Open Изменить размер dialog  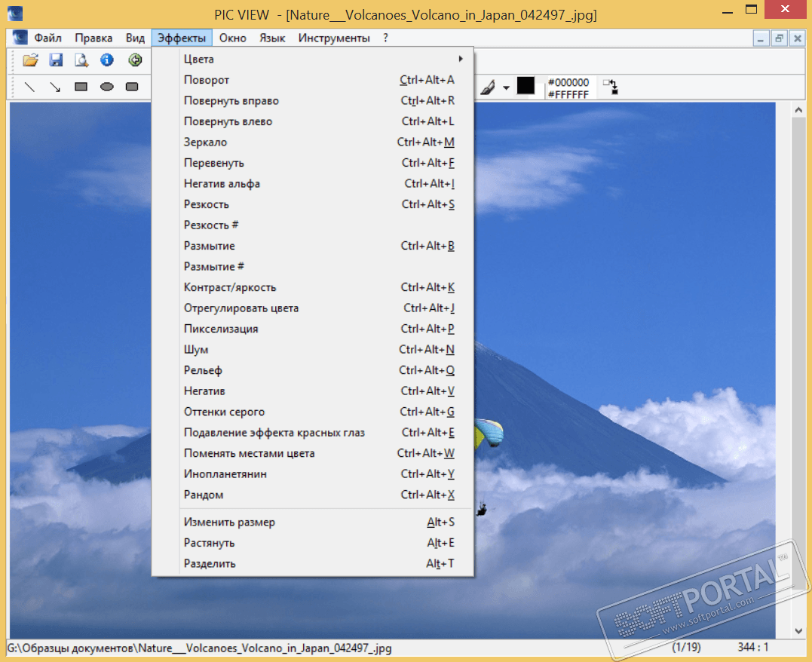313,522
